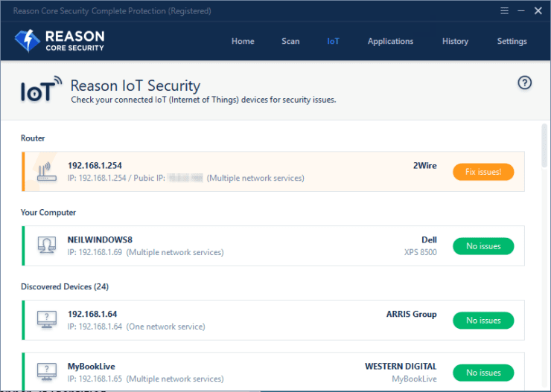Click the blurred Public IP value
The width and height of the screenshot is (551, 392).
(185, 178)
